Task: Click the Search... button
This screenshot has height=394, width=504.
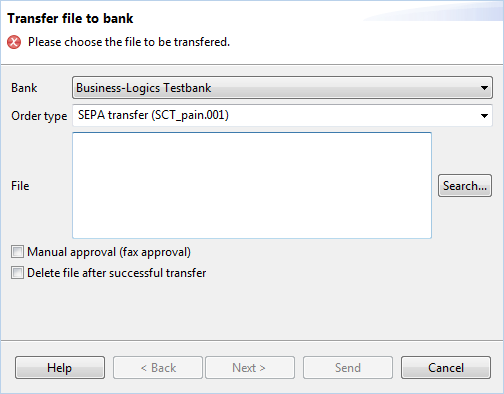Action: click(x=465, y=186)
